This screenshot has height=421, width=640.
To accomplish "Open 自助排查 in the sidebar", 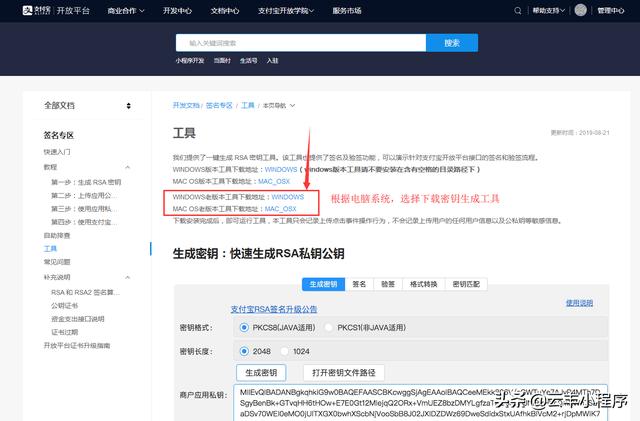I will pos(57,236).
